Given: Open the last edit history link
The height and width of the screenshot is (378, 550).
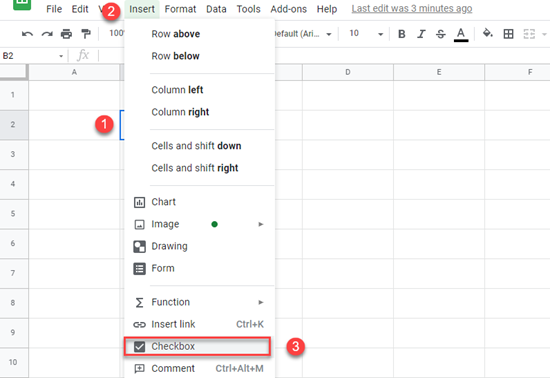Looking at the screenshot, I should click(412, 9).
